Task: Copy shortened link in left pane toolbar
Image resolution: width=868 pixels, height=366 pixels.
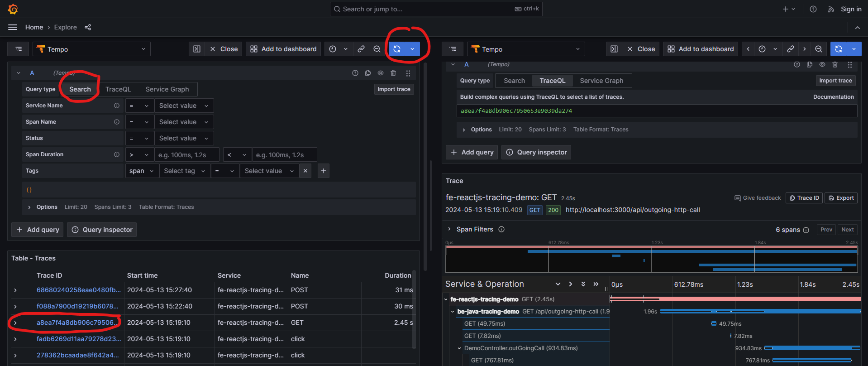Action: coord(361,49)
